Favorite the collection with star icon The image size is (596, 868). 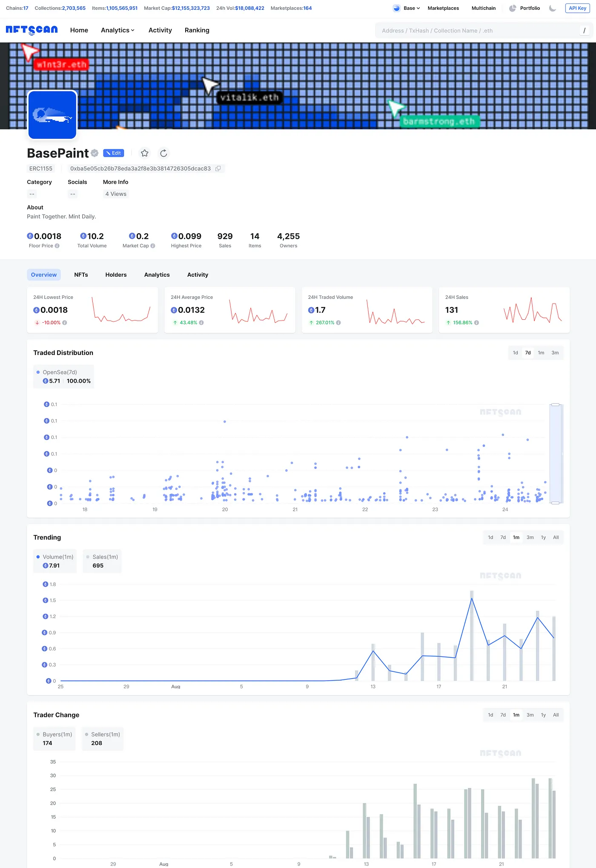pyautogui.click(x=145, y=153)
